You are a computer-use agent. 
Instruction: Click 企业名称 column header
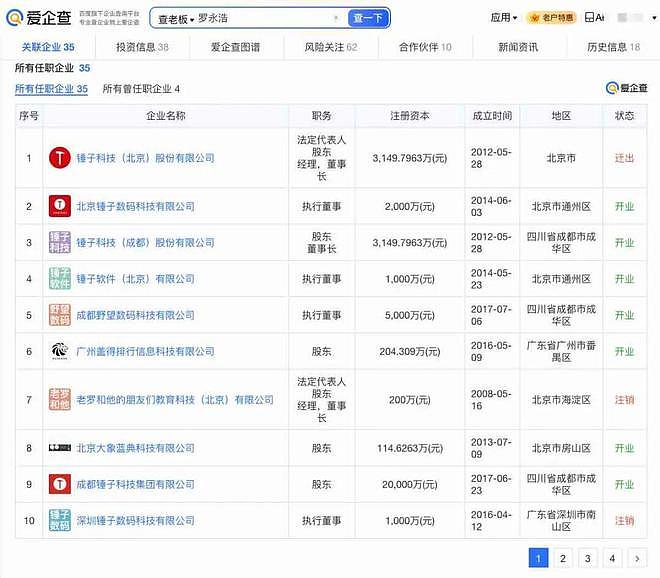pos(165,116)
